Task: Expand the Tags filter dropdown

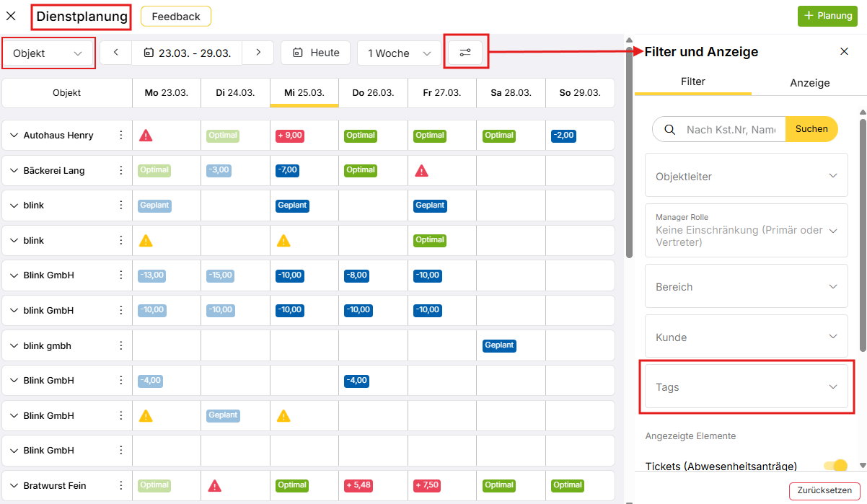Action: pos(746,387)
